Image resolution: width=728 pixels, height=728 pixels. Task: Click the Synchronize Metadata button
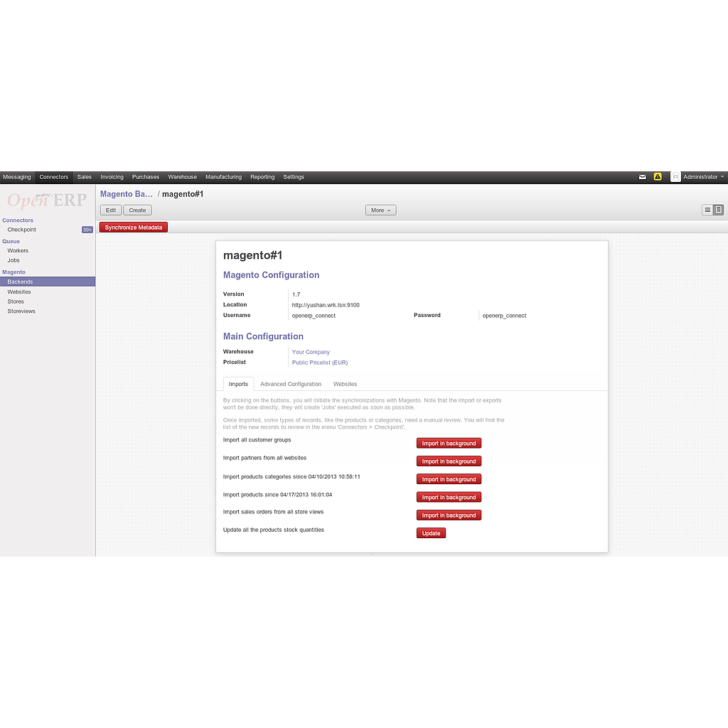point(134,227)
